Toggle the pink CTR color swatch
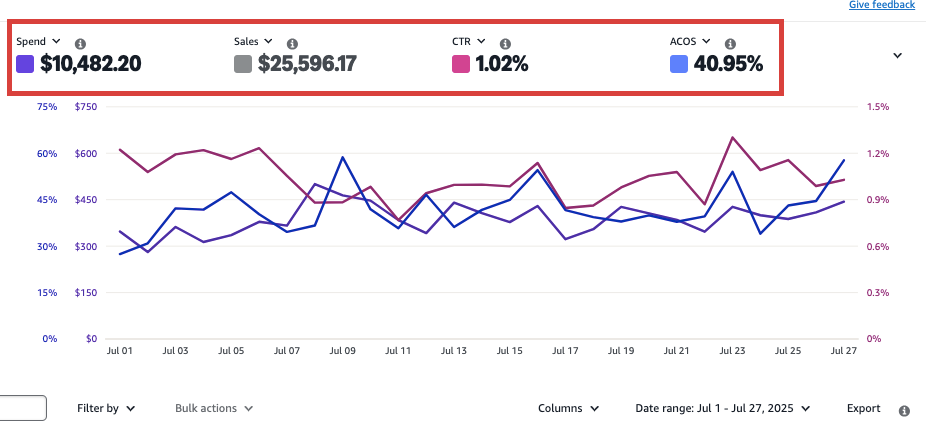 461,64
